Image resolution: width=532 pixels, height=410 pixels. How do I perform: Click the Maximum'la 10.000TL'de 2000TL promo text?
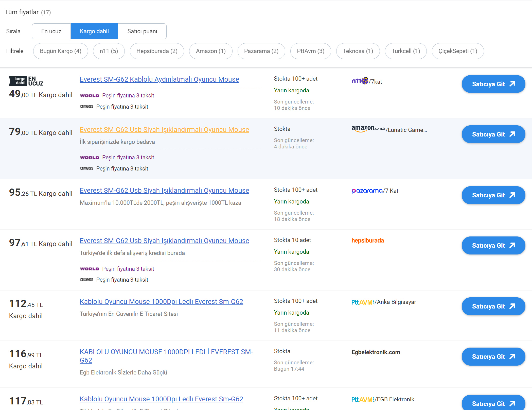160,203
